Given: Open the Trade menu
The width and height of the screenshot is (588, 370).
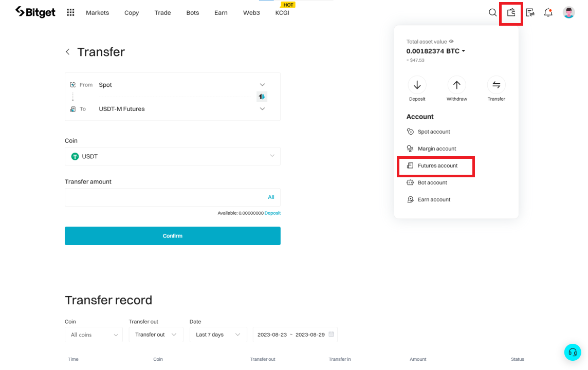Looking at the screenshot, I should pyautogui.click(x=163, y=13).
